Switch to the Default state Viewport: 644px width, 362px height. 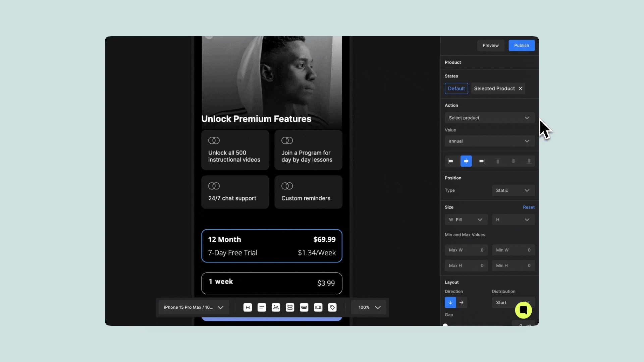456,88
